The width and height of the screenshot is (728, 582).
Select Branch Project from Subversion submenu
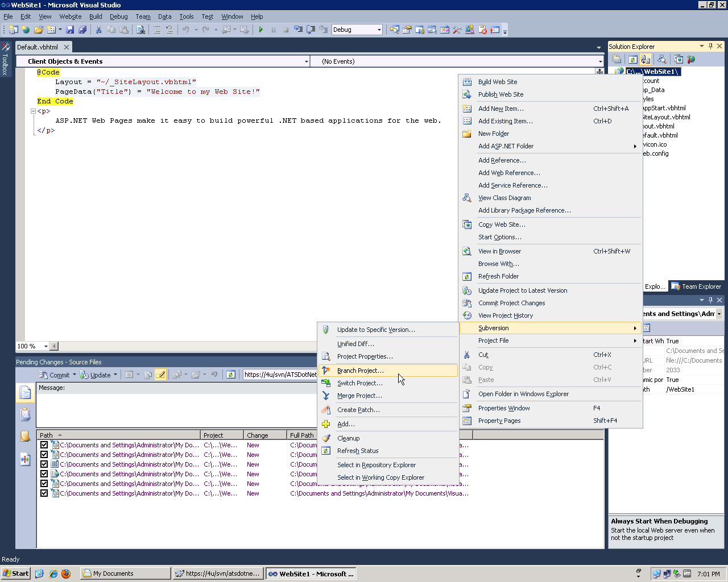click(360, 371)
